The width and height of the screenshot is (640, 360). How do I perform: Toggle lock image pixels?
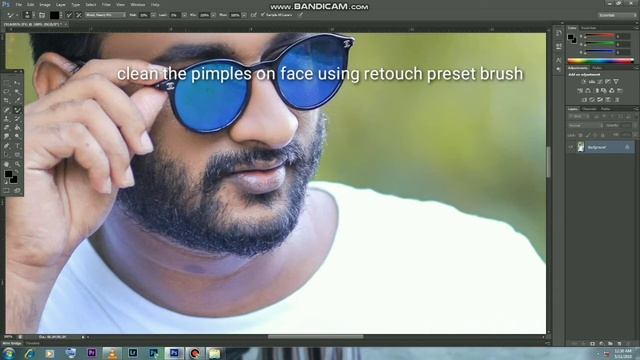pos(588,135)
